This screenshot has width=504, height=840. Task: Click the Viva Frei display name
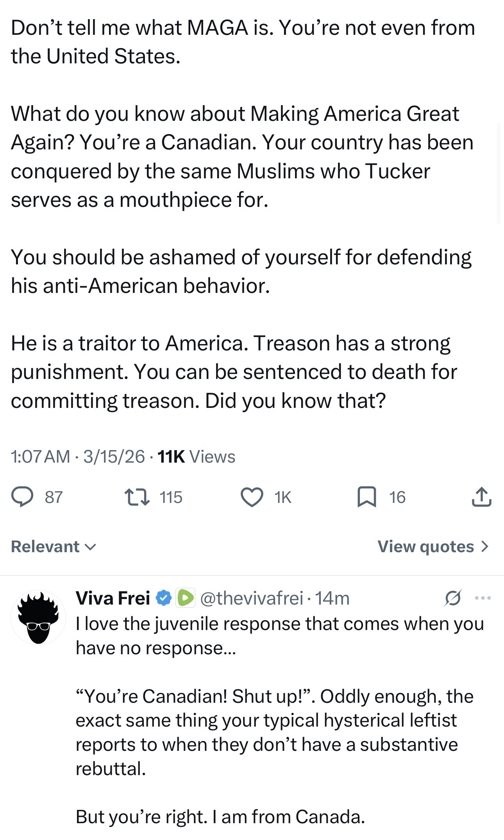tap(113, 598)
